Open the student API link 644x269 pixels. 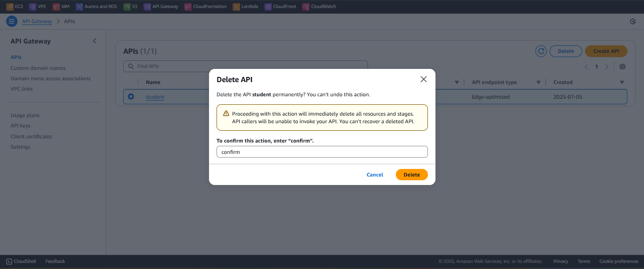tap(155, 97)
